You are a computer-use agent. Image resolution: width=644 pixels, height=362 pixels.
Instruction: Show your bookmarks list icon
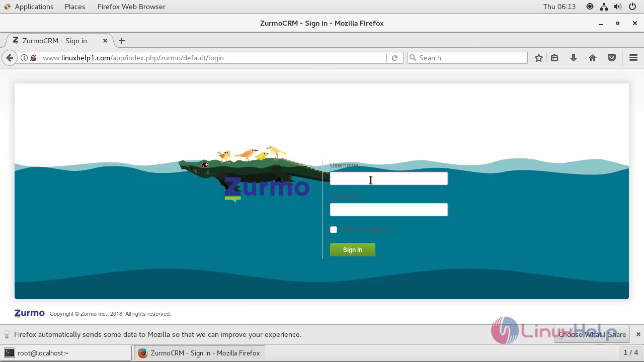click(x=554, y=58)
